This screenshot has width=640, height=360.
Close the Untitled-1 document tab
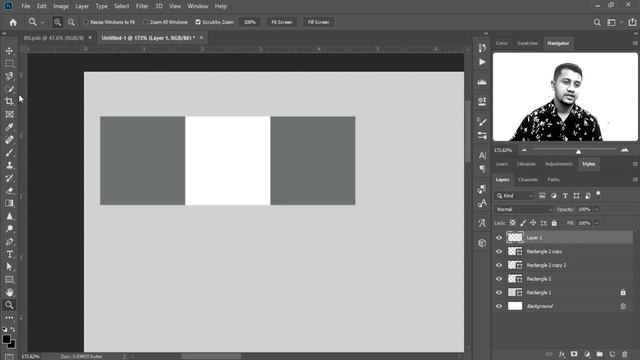[x=201, y=38]
